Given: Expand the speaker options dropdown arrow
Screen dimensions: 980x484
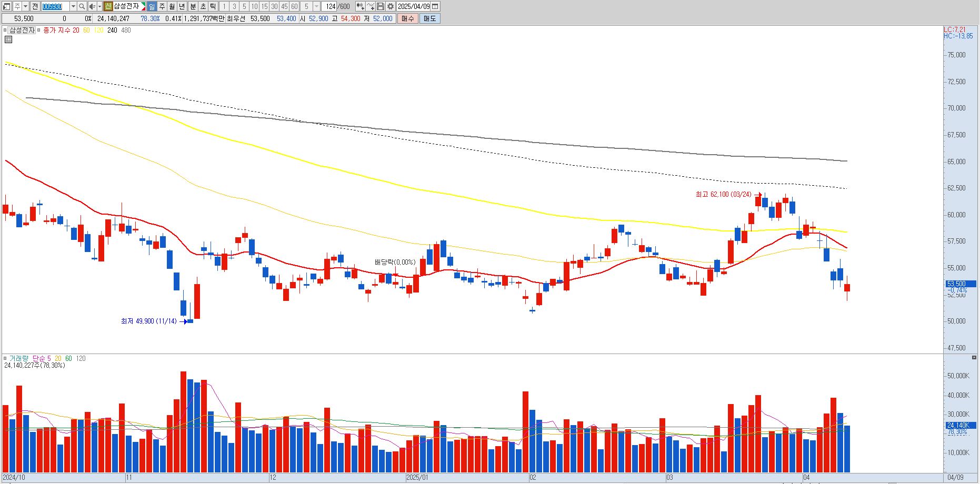Looking at the screenshot, I should pyautogui.click(x=99, y=6).
